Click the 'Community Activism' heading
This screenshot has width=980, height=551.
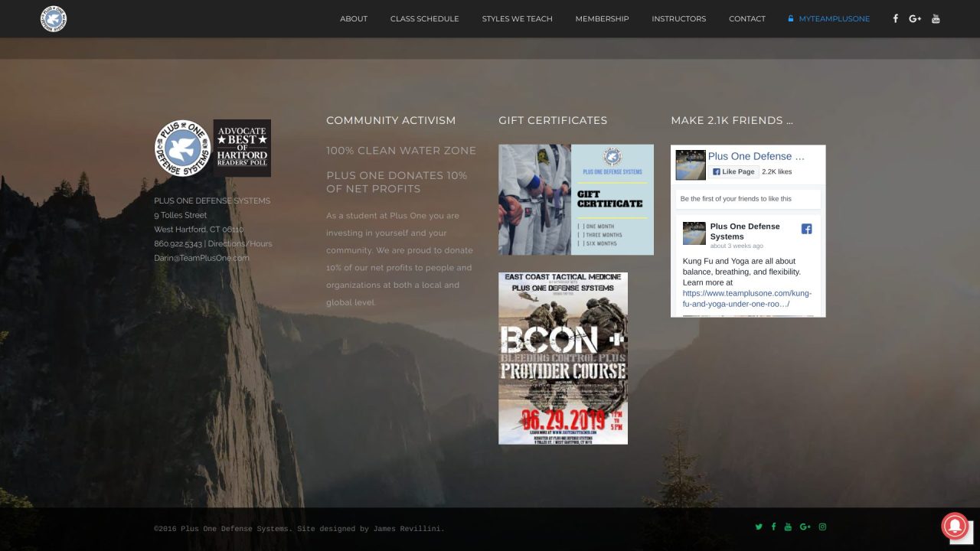tap(391, 120)
